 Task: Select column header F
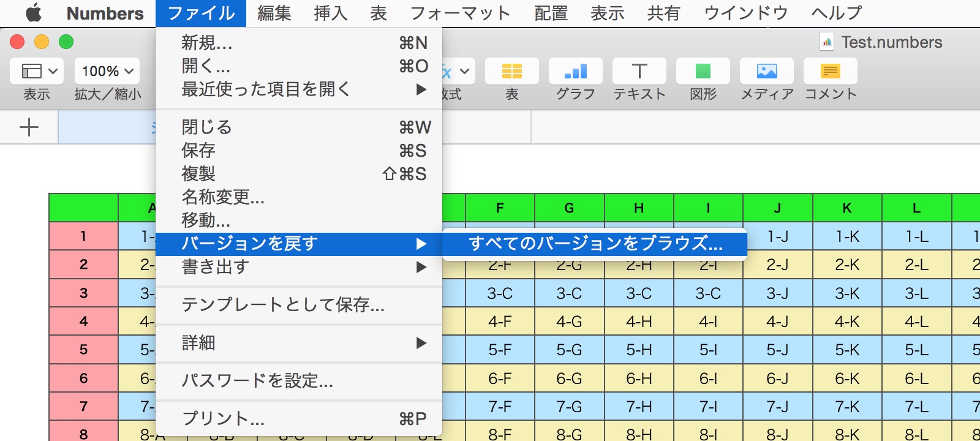(500, 208)
